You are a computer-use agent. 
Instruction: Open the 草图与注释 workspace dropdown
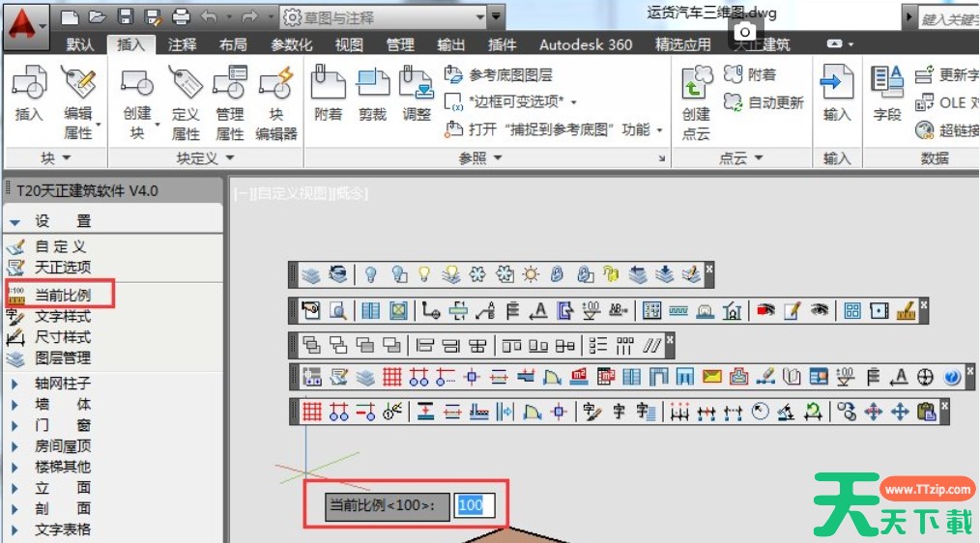coord(385,16)
